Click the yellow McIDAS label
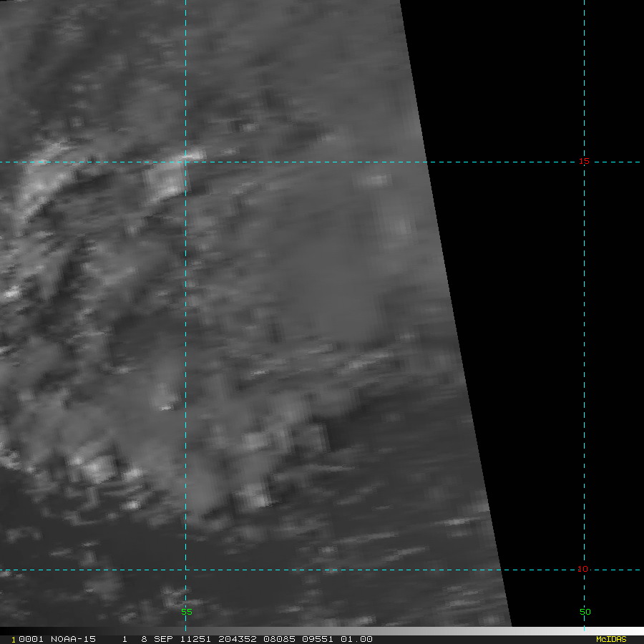 point(611,639)
